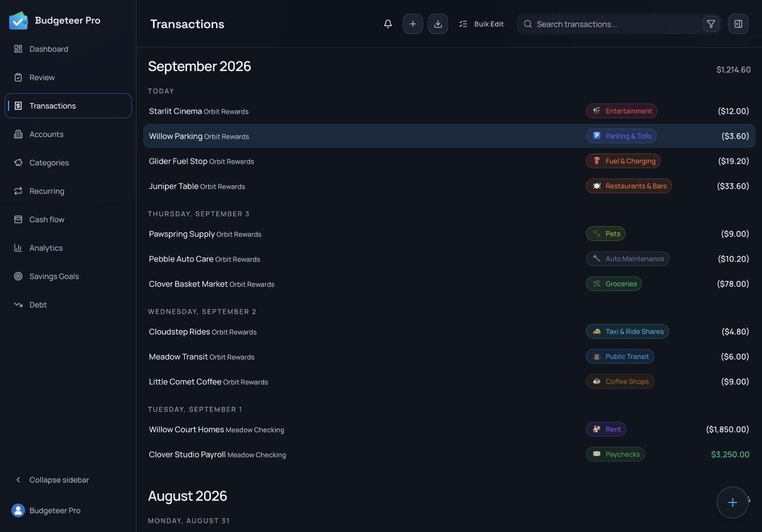
Task: Open the Juniper Table transaction
Action: [x=449, y=186]
